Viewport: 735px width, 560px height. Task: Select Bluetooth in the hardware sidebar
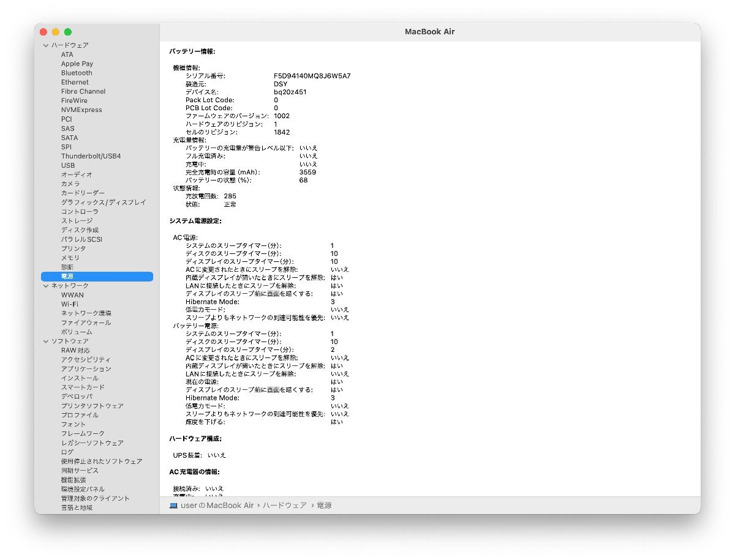tap(77, 72)
